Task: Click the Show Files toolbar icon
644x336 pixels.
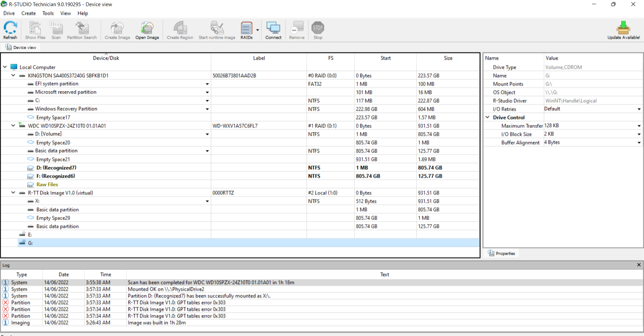Action: [35, 30]
